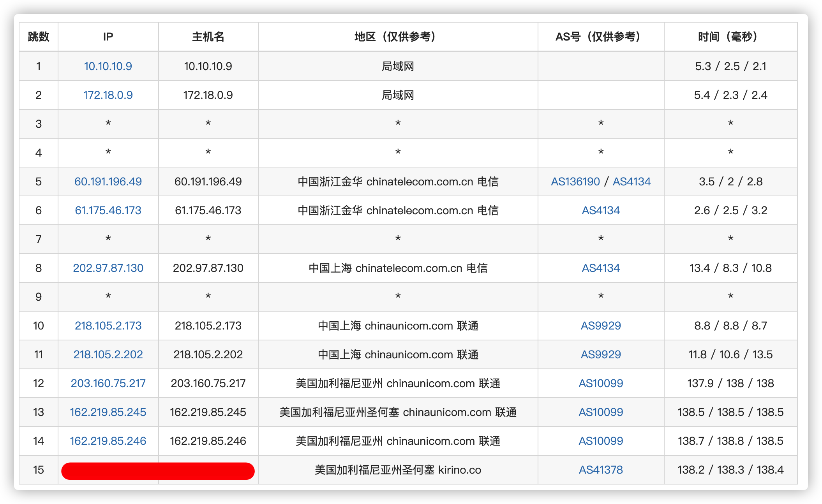Click the AS136190 link in hop 5

(575, 182)
